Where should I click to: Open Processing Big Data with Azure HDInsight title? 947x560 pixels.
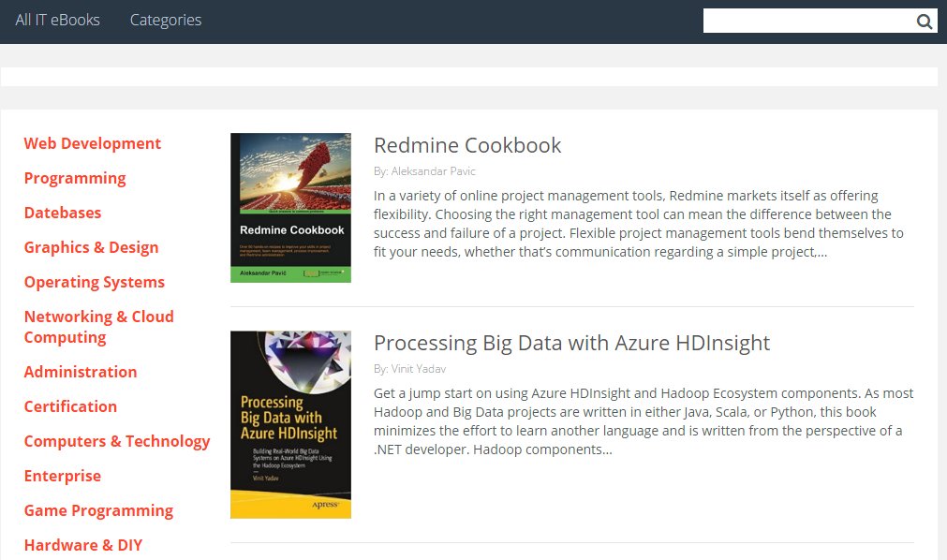pos(571,343)
